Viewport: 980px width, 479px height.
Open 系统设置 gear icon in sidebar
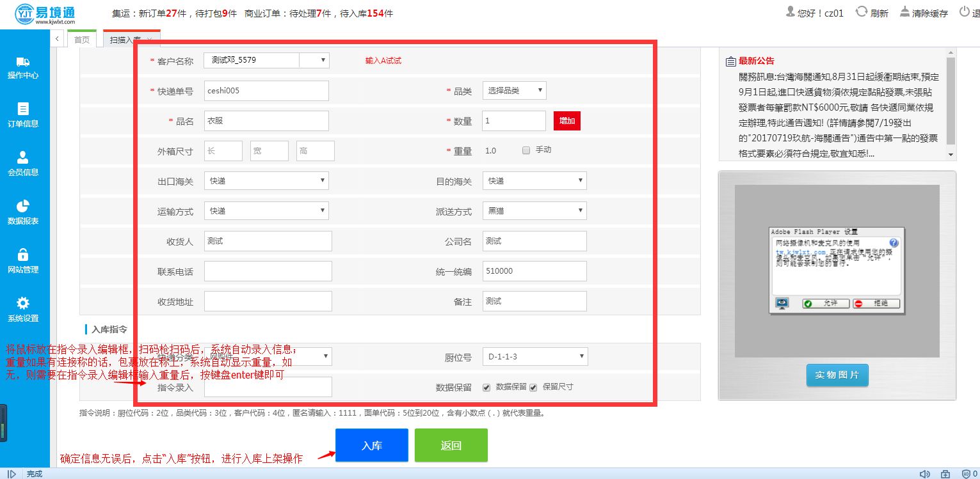coord(23,303)
